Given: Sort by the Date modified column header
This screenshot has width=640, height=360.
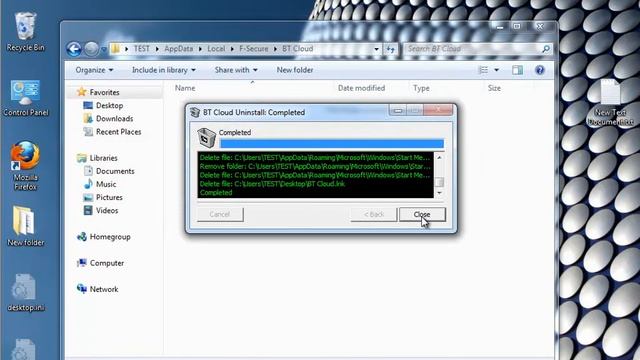Looking at the screenshot, I should click(x=361, y=88).
